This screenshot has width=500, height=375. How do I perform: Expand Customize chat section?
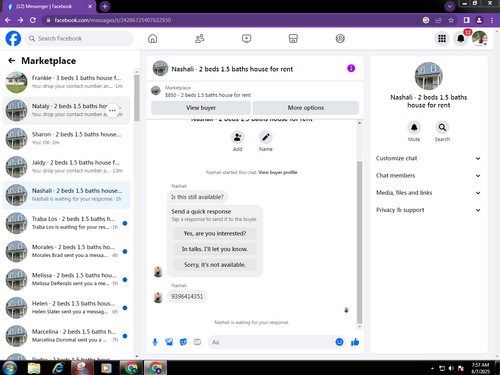[x=428, y=158]
